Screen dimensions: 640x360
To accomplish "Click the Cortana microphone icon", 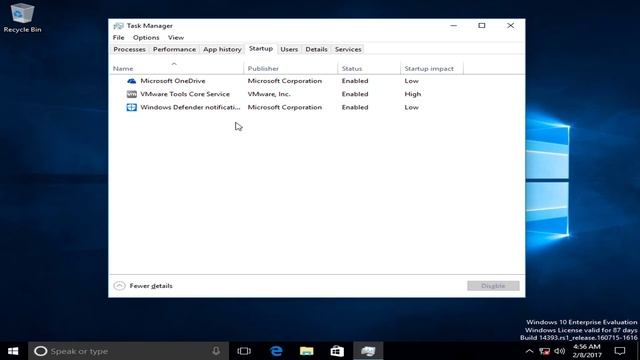I will coord(216,351).
